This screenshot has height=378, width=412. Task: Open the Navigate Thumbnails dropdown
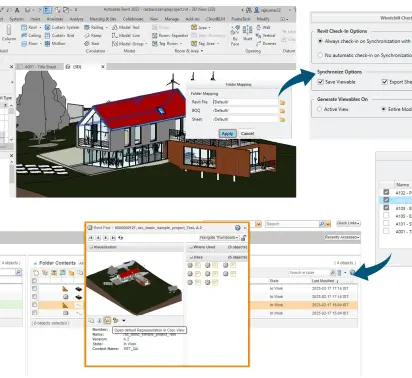coord(219,238)
